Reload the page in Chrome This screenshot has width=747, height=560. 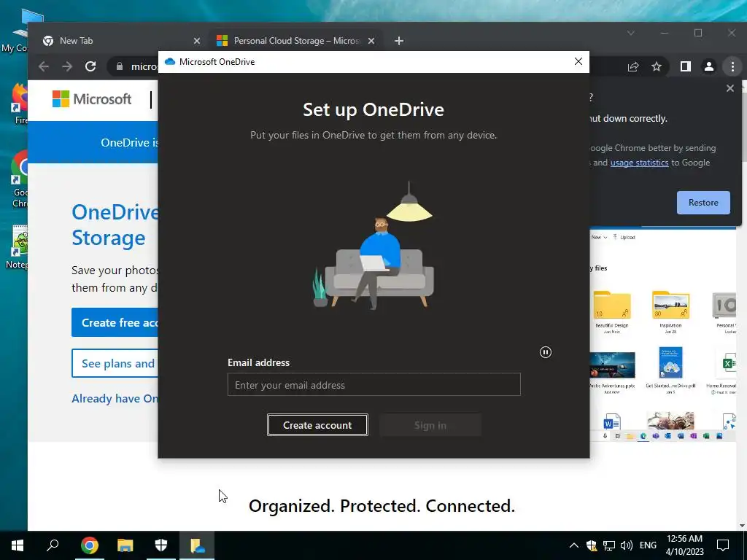point(90,66)
